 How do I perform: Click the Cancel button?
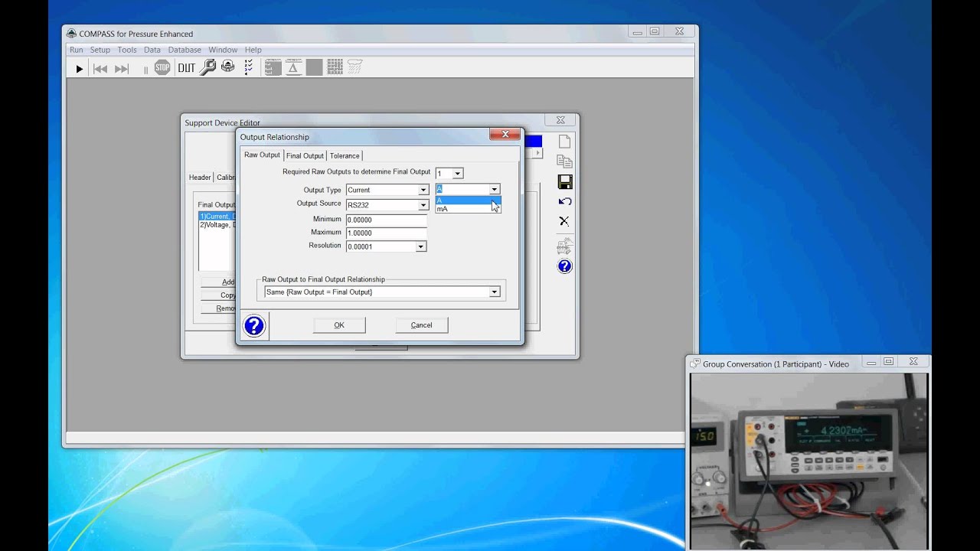(x=421, y=325)
